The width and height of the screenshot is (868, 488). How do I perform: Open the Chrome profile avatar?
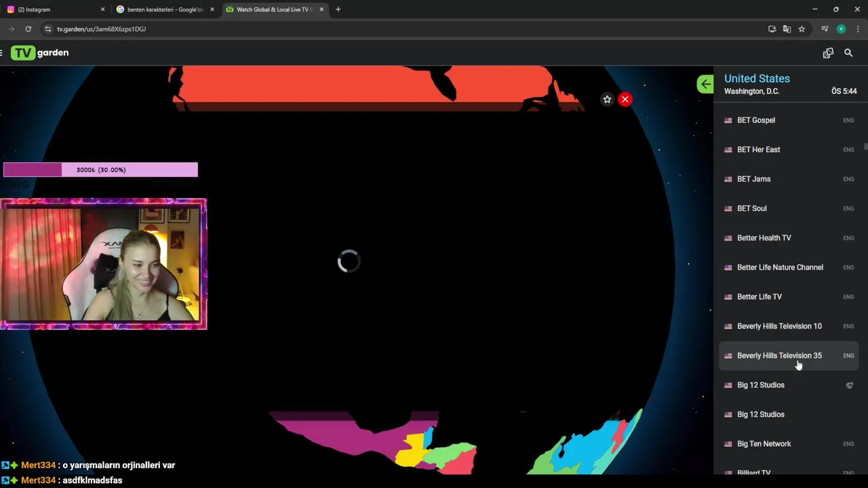click(x=841, y=29)
